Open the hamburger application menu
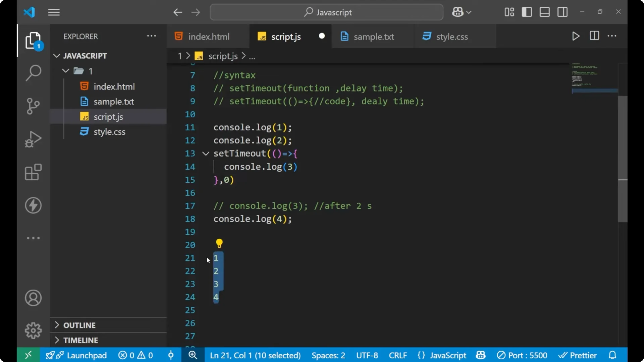Image resolution: width=644 pixels, height=362 pixels. (54, 12)
